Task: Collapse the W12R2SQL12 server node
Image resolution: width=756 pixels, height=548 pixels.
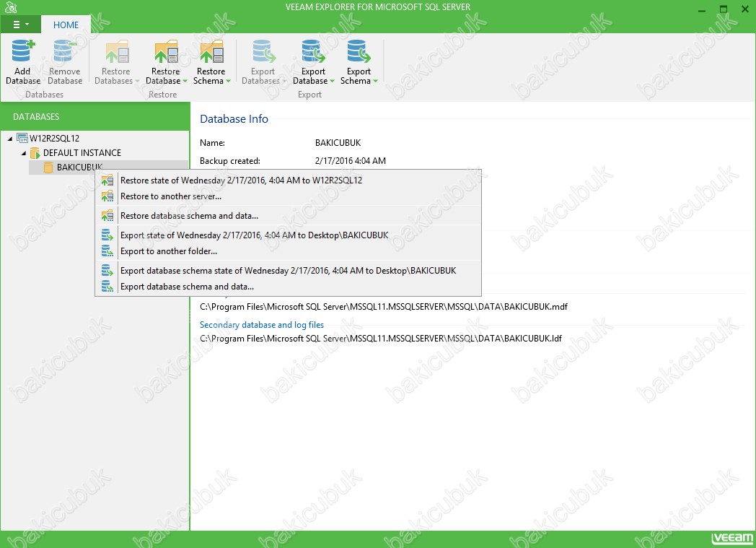Action: (x=10, y=139)
